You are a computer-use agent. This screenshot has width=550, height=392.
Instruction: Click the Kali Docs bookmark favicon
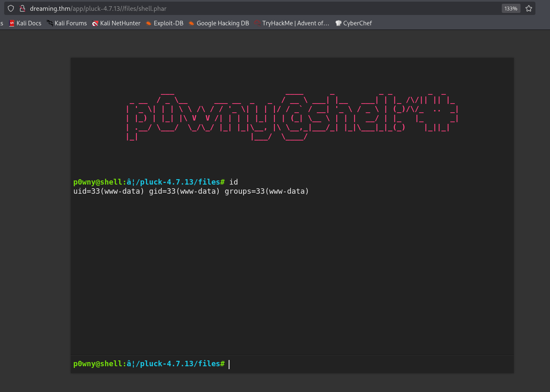[x=11, y=23]
